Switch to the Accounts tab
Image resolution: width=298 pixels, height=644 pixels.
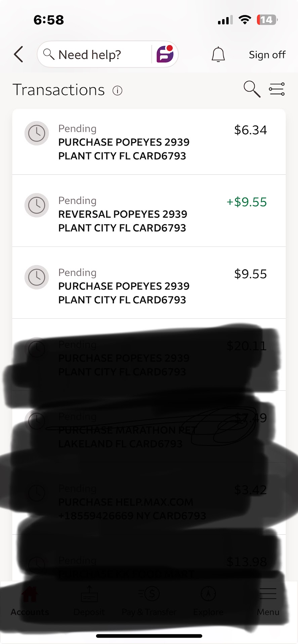(30, 602)
